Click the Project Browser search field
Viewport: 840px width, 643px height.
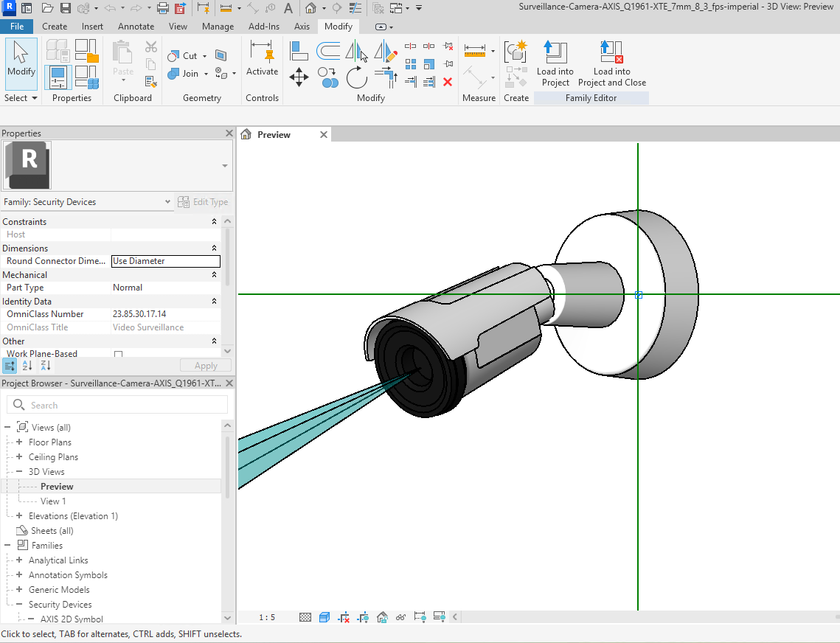(118, 405)
